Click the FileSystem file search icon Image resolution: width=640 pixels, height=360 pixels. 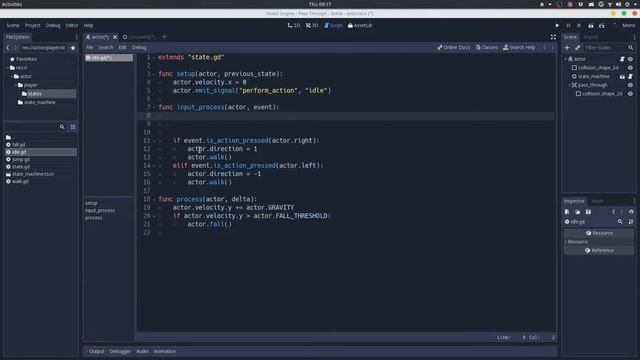(x=62, y=127)
